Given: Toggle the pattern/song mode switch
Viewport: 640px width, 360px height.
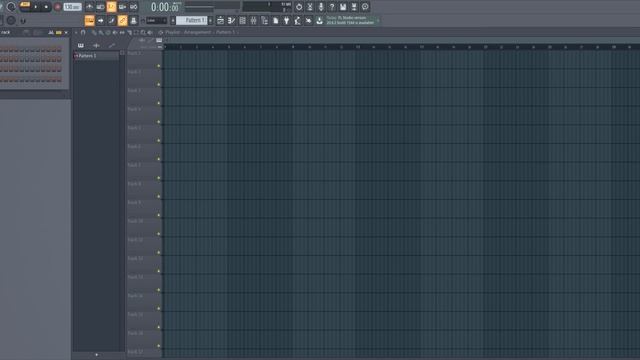Looking at the screenshot, I should coord(25,5).
